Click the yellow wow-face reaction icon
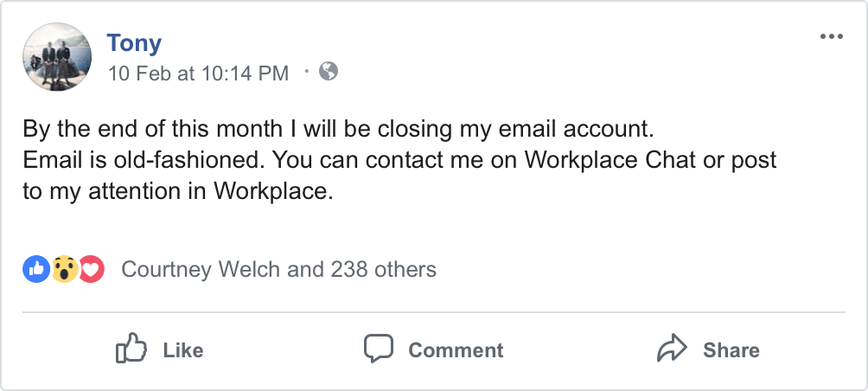 coord(63,269)
